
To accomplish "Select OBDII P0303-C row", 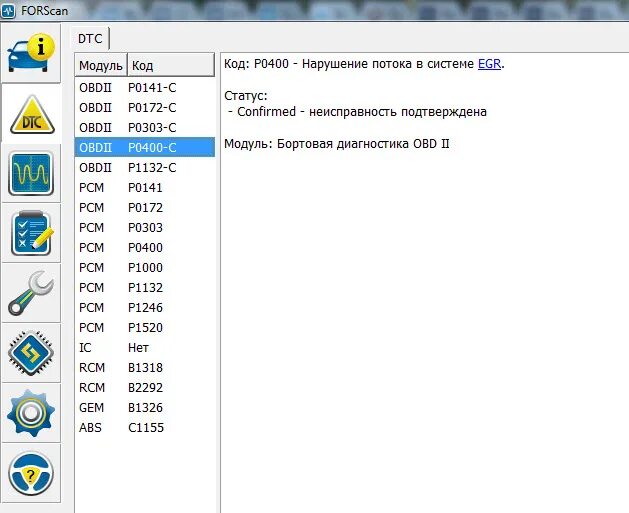I will (145, 128).
